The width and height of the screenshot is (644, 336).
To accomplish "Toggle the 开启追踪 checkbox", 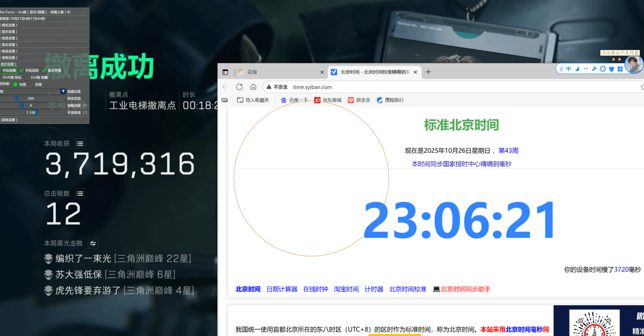I will (22, 70).
